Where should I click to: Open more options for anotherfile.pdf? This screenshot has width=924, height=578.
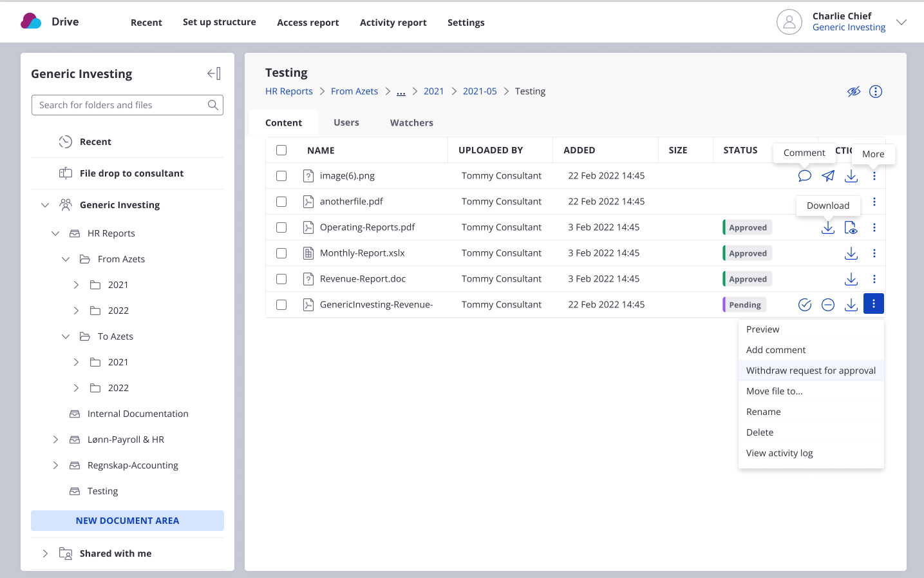pyautogui.click(x=874, y=202)
